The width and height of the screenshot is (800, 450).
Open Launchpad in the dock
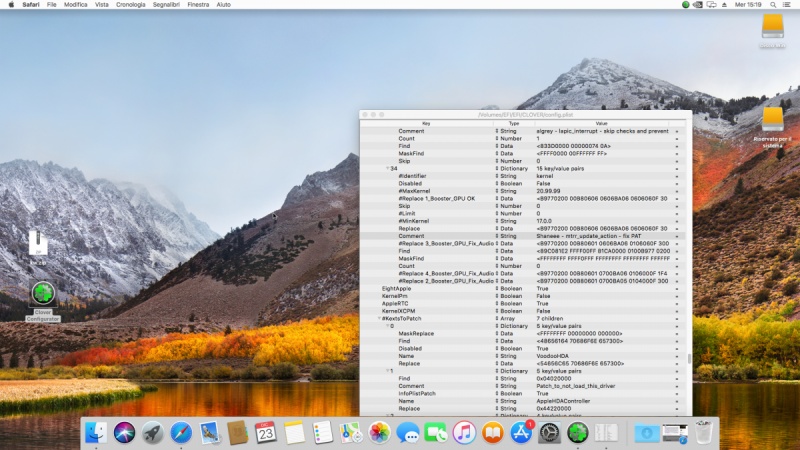[152, 432]
